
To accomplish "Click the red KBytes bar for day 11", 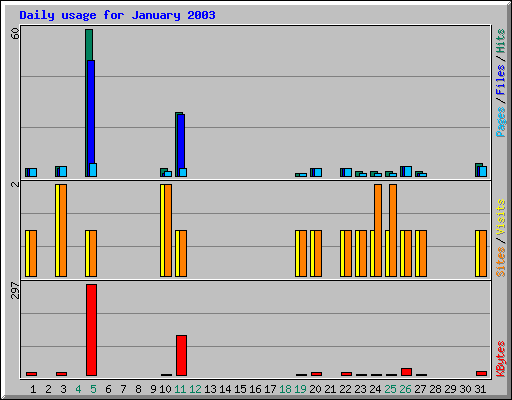I will [x=181, y=355].
